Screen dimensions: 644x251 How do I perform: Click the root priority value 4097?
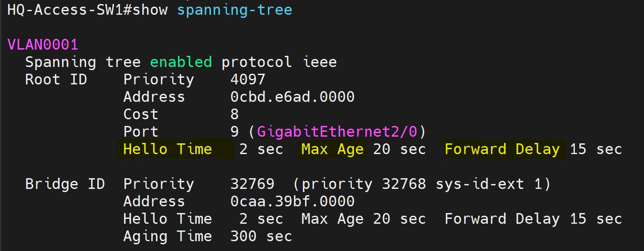(248, 79)
